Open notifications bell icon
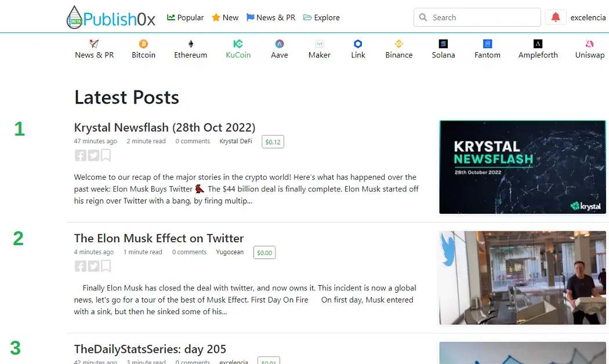The image size is (609, 364). click(556, 17)
